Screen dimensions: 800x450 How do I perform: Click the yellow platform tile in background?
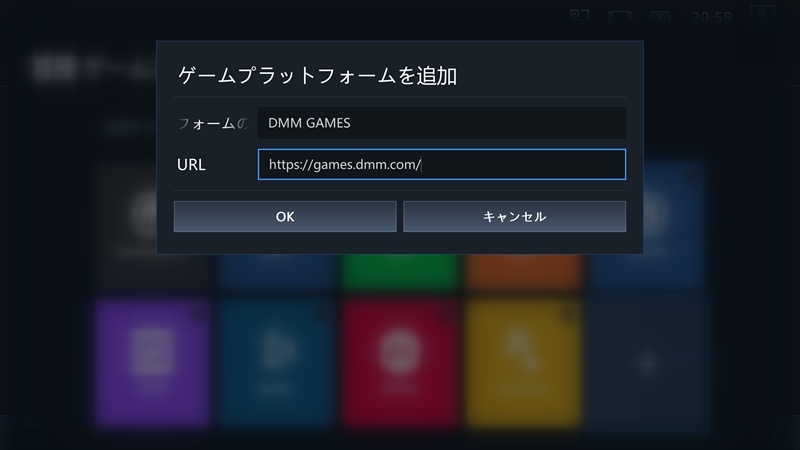click(523, 363)
